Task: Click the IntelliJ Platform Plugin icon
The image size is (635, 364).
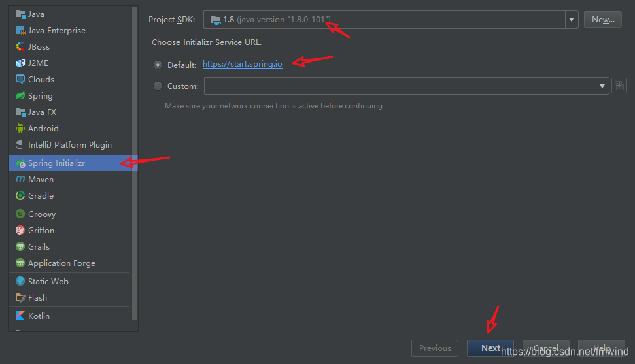Action: tap(20, 144)
